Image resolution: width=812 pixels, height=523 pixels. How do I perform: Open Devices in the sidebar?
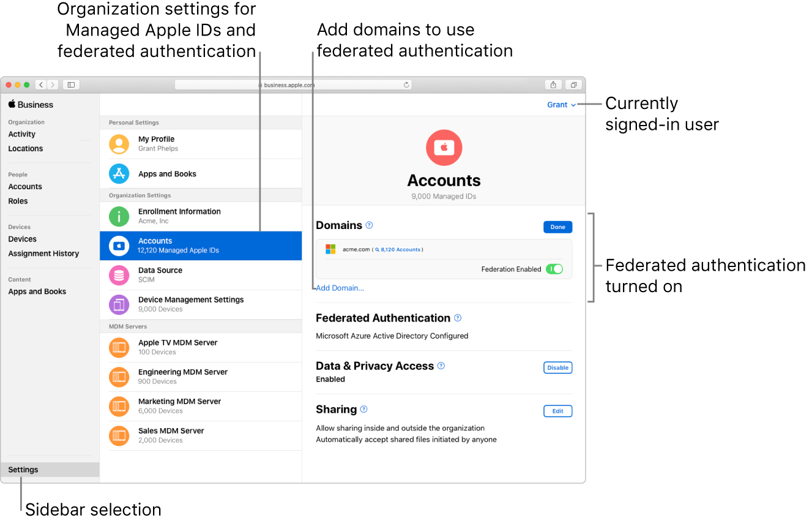23,239
